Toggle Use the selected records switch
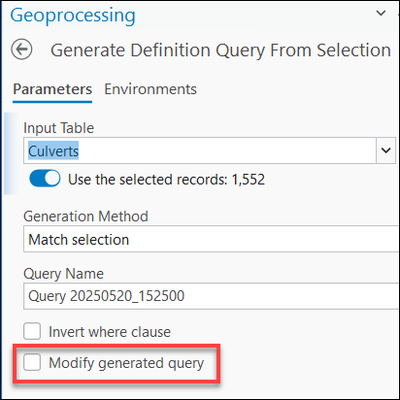The width and height of the screenshot is (400, 400). click(45, 179)
